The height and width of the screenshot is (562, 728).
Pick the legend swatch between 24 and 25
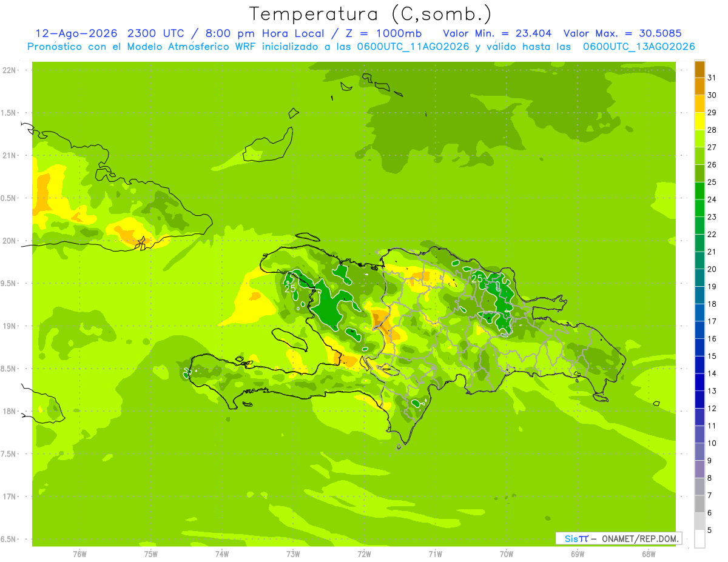click(699, 191)
